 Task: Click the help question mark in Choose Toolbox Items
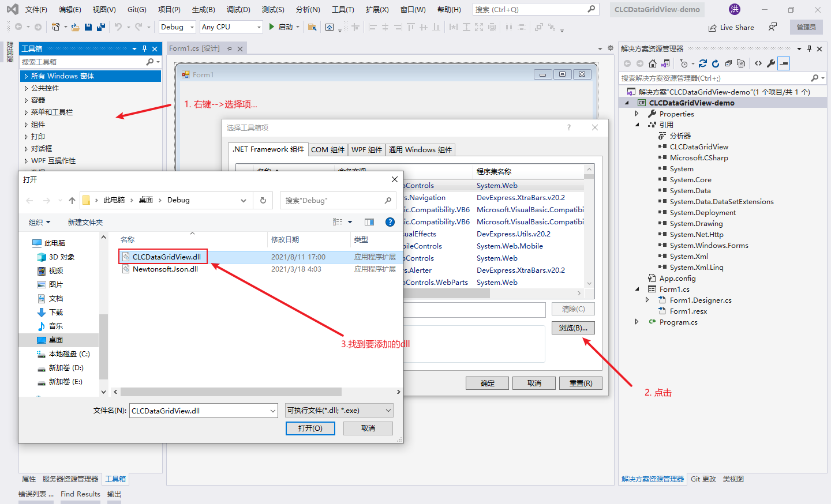pos(569,127)
